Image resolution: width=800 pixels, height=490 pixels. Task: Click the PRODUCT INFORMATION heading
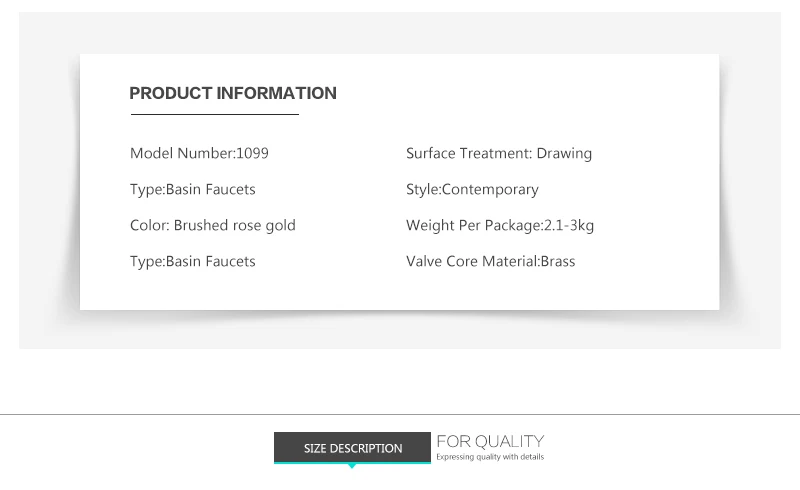tap(233, 93)
